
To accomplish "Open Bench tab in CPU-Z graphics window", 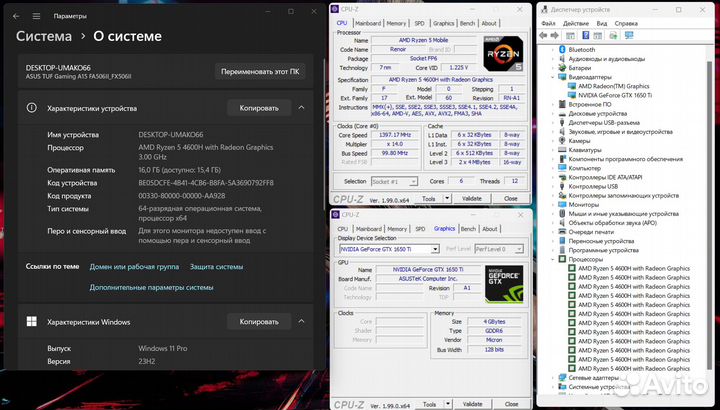I will (x=468, y=229).
